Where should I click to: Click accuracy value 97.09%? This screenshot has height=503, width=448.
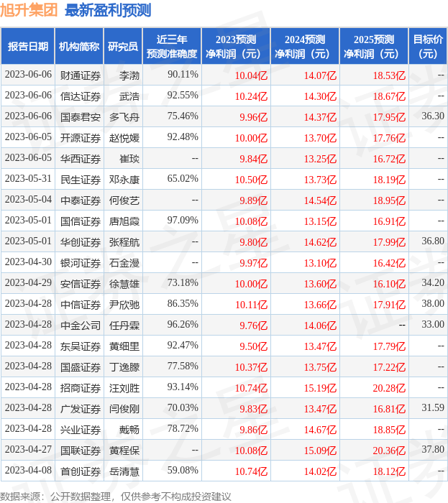point(183,221)
